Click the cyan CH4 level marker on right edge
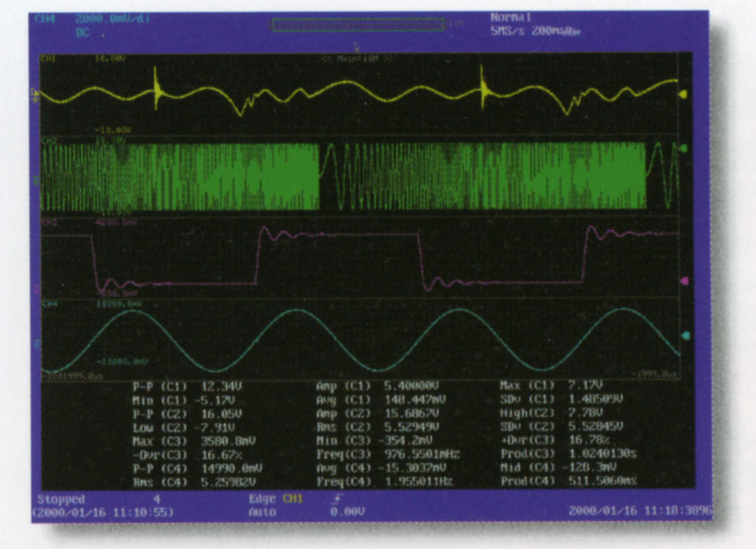 click(x=686, y=336)
